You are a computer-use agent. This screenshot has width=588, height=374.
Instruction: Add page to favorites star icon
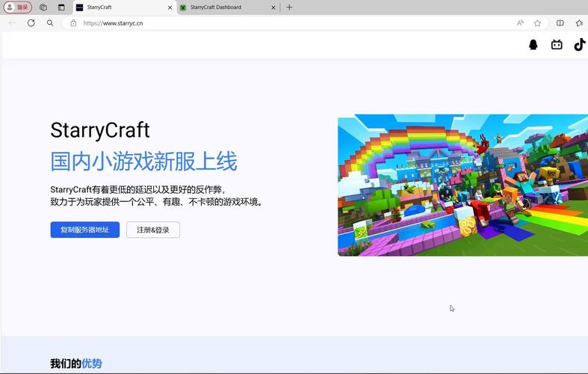[x=537, y=23]
